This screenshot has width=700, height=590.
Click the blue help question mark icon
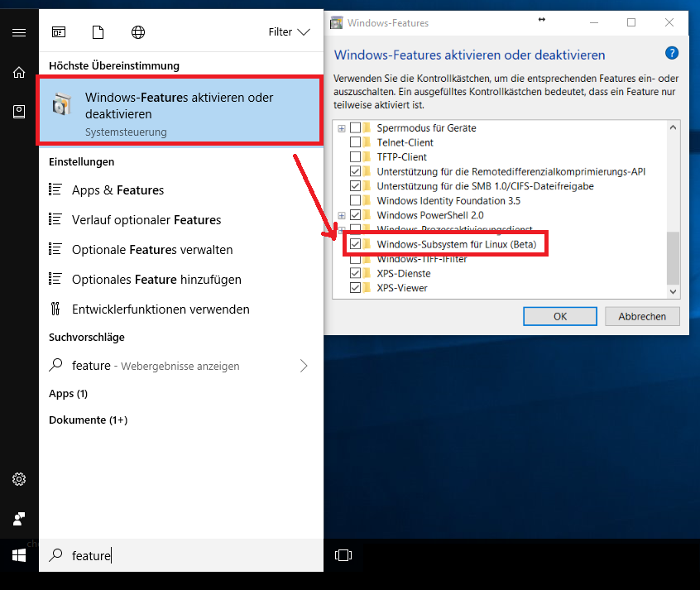672,54
